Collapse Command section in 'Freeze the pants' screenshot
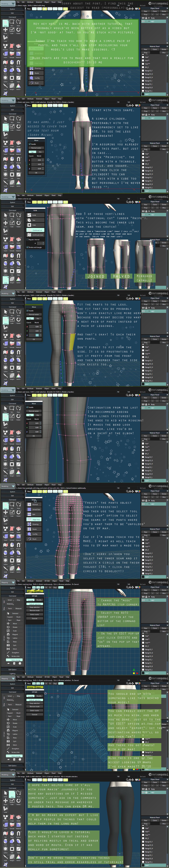Screen dimensions: 169x868 [x=12, y=500]
